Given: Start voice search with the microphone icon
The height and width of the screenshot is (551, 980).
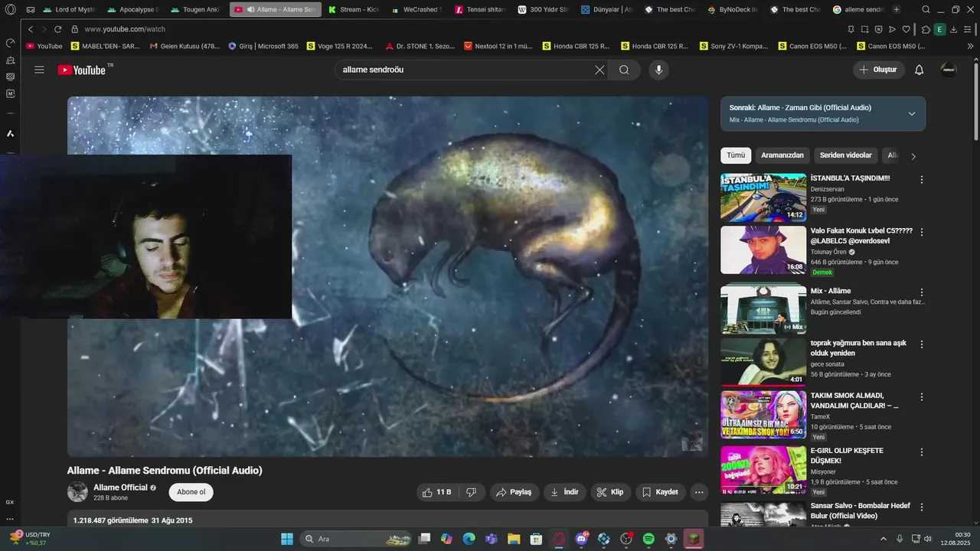Looking at the screenshot, I should (x=658, y=70).
